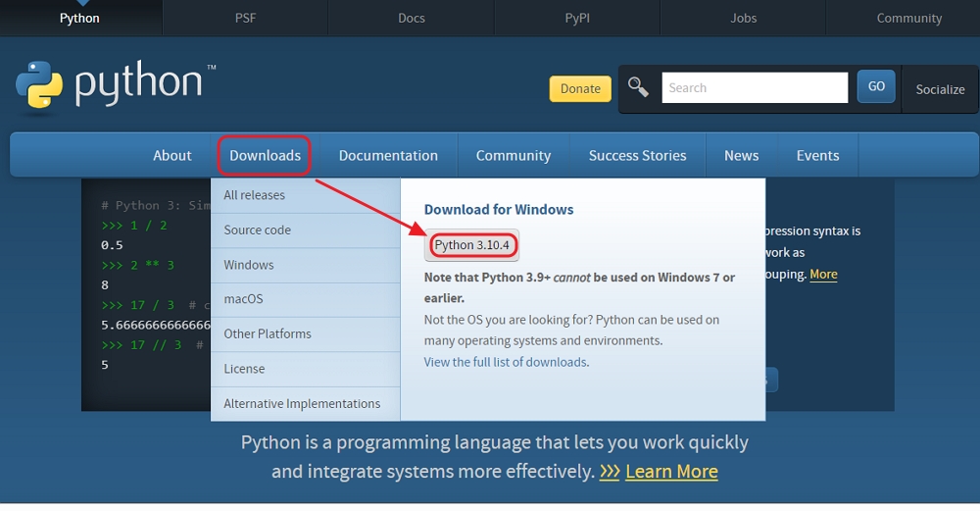
Task: Switch to the Docs top tab
Action: coord(412,18)
